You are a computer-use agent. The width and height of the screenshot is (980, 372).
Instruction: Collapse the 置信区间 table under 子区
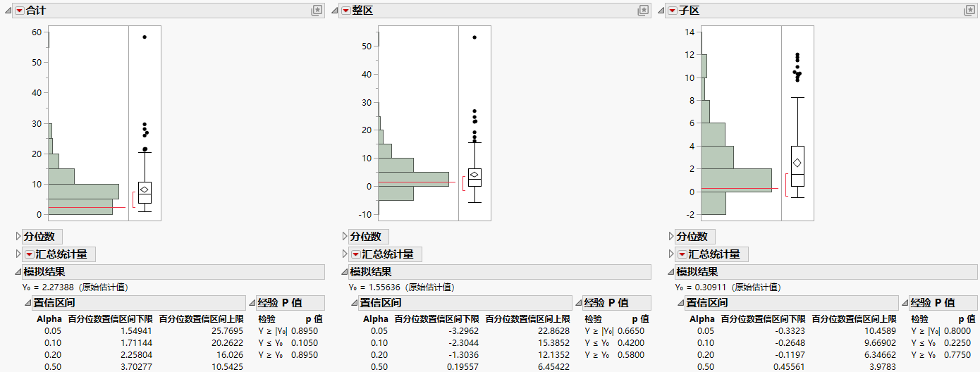pos(680,303)
